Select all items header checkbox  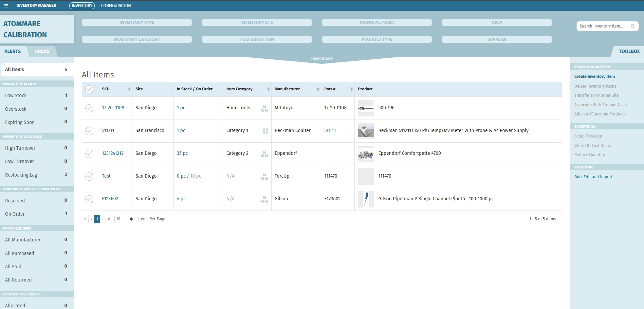pos(89,89)
